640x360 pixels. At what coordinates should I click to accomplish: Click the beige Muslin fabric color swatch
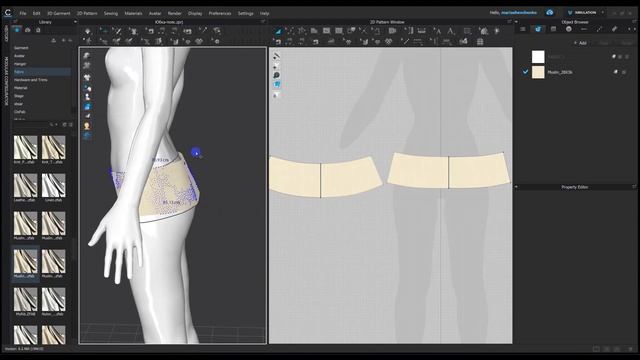click(538, 72)
